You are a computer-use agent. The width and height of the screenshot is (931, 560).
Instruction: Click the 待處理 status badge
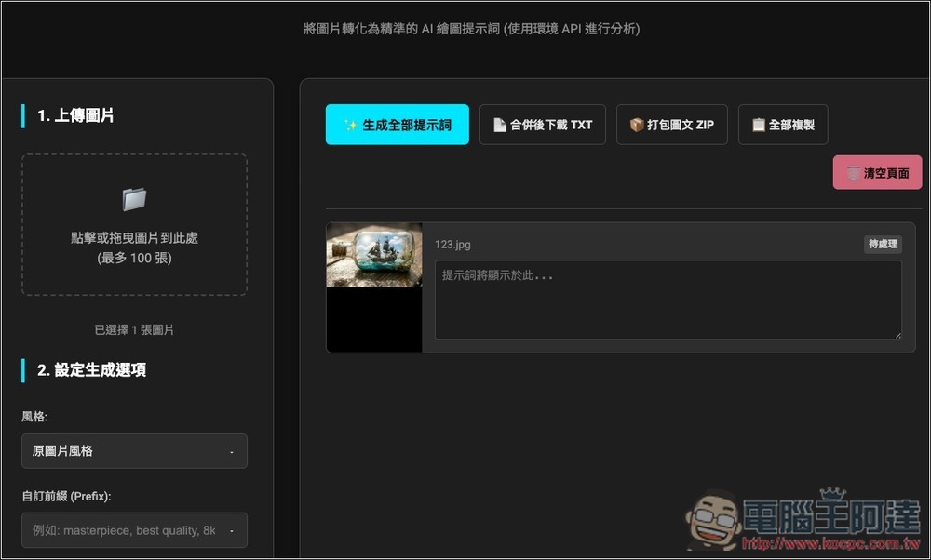pyautogui.click(x=883, y=244)
